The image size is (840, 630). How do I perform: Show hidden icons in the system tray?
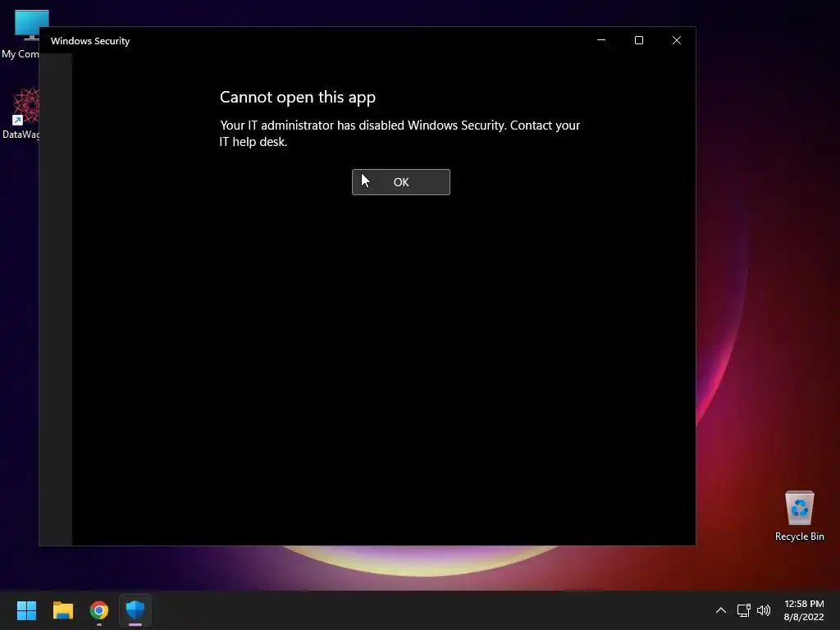[x=721, y=610]
